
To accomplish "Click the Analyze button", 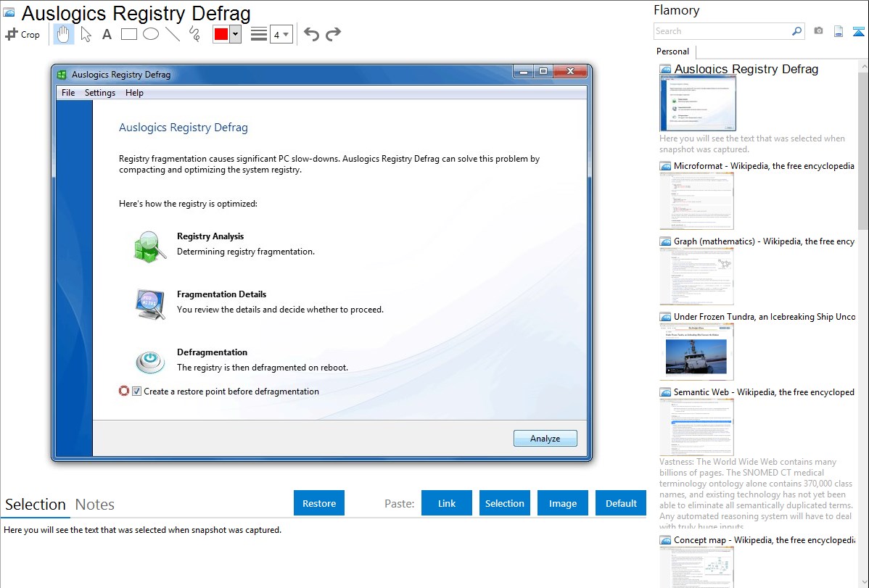I will pos(545,439).
